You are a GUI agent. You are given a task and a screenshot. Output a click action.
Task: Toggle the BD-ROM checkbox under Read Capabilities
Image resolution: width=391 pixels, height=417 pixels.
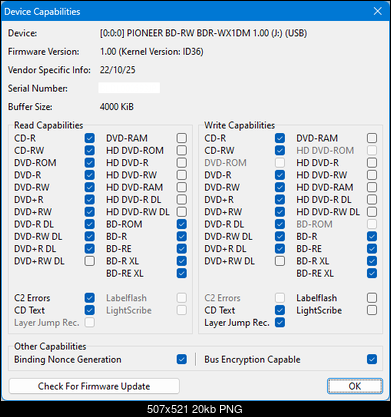[182, 224]
